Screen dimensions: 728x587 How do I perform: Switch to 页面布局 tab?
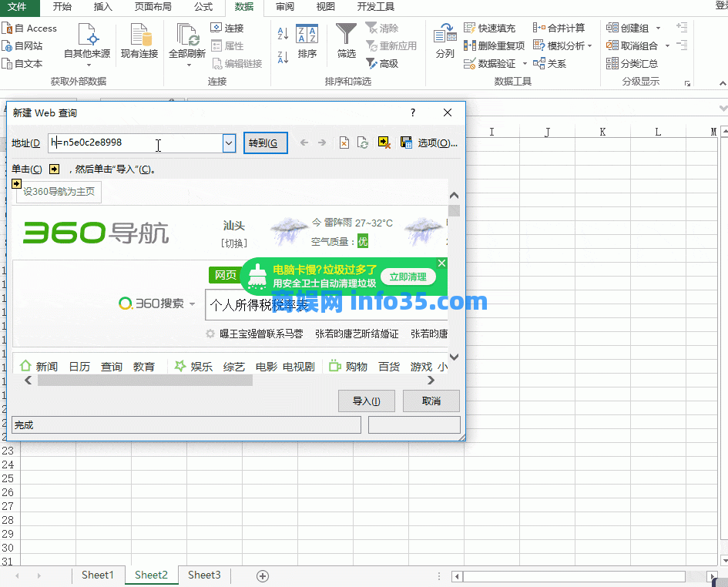(153, 6)
